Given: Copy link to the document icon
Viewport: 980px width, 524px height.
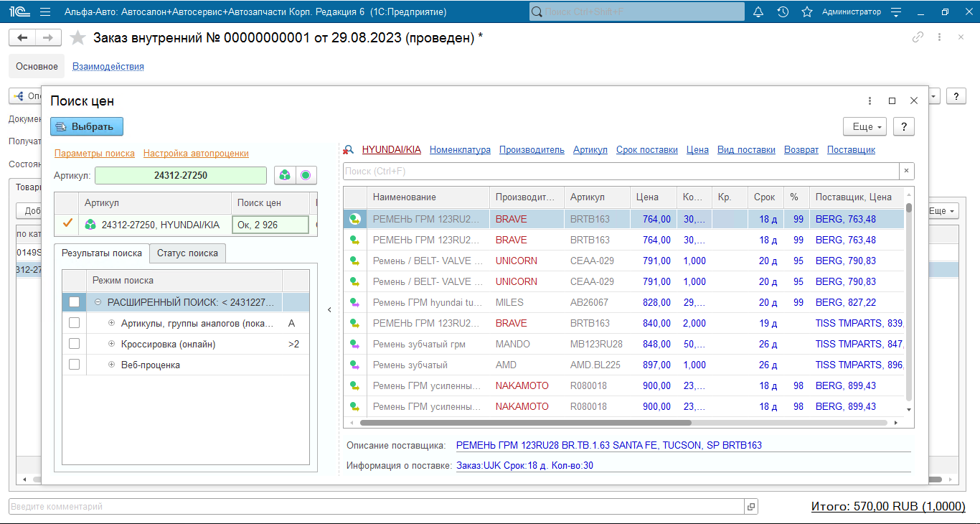Looking at the screenshot, I should 918,38.
